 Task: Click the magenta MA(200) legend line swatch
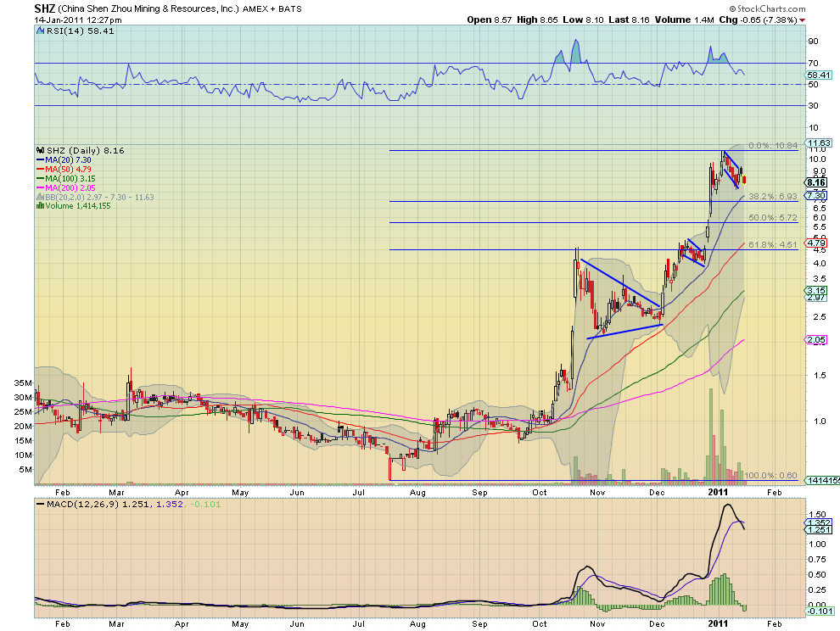click(40, 188)
